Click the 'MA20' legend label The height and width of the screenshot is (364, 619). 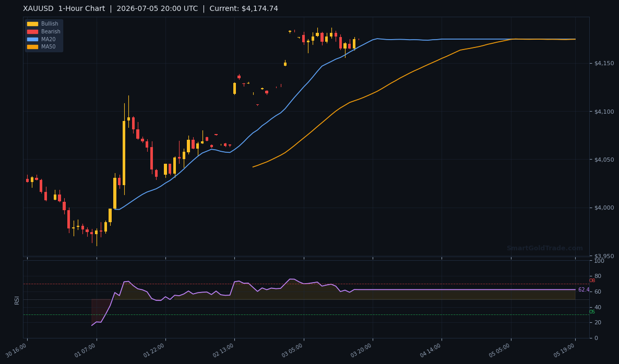click(x=49, y=40)
